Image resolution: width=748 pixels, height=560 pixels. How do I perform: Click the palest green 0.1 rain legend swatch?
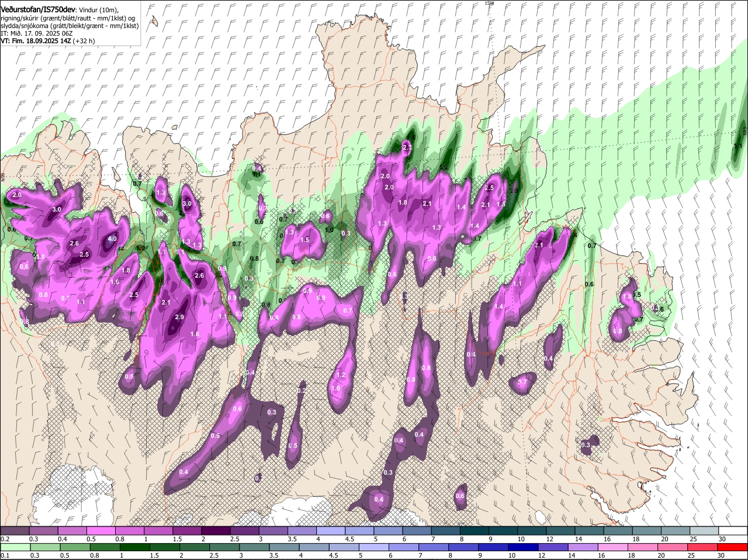15,547
